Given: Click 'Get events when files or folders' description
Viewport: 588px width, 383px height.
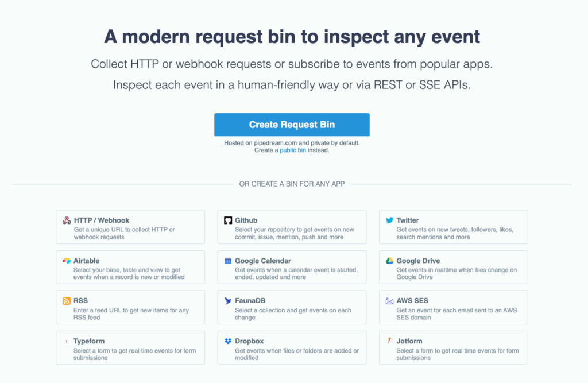Looking at the screenshot, I should (x=297, y=354).
